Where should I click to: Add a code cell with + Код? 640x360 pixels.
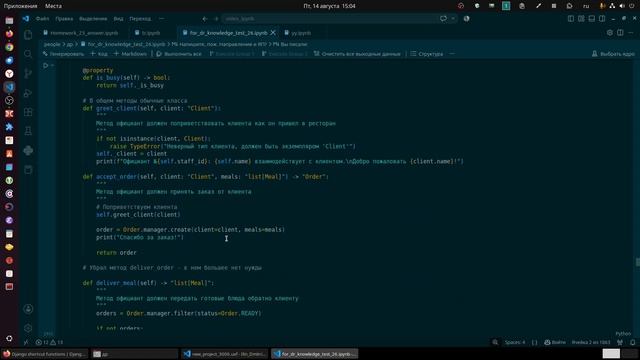(x=98, y=54)
